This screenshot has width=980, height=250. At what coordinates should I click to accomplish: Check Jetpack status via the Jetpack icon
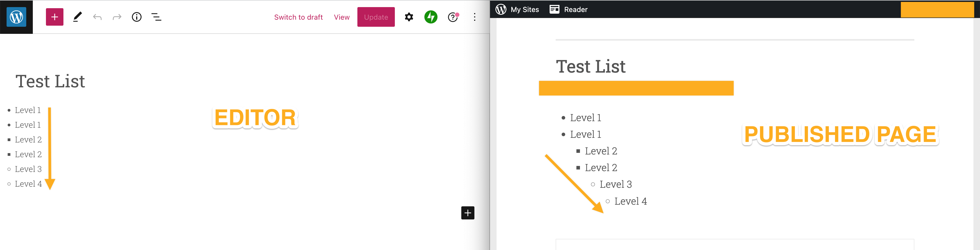pyautogui.click(x=431, y=17)
